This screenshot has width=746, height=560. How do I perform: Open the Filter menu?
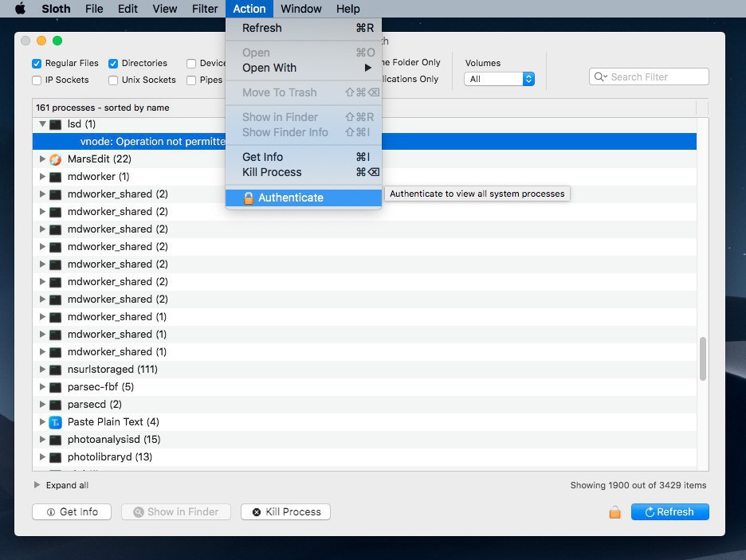pyautogui.click(x=205, y=9)
